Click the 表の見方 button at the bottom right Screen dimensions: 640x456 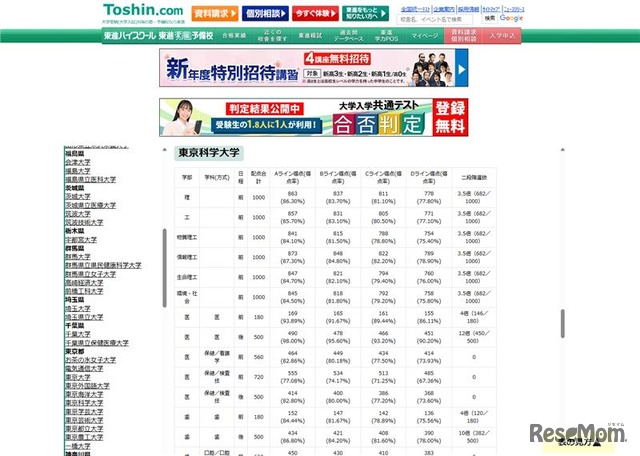click(579, 442)
